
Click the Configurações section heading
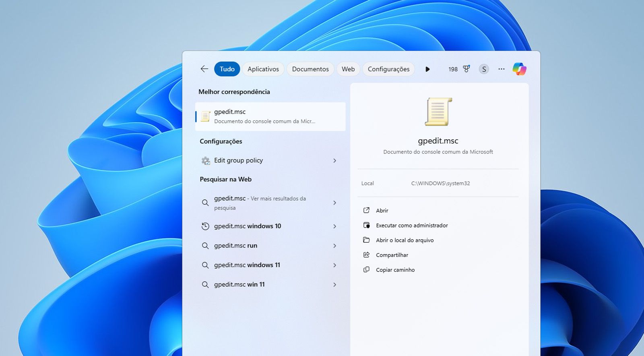point(221,141)
